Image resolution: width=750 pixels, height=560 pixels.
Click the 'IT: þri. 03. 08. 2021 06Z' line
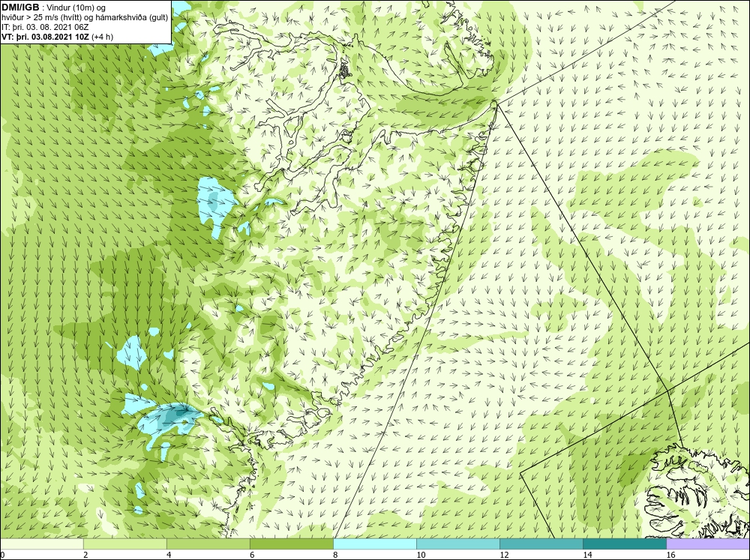pos(45,27)
